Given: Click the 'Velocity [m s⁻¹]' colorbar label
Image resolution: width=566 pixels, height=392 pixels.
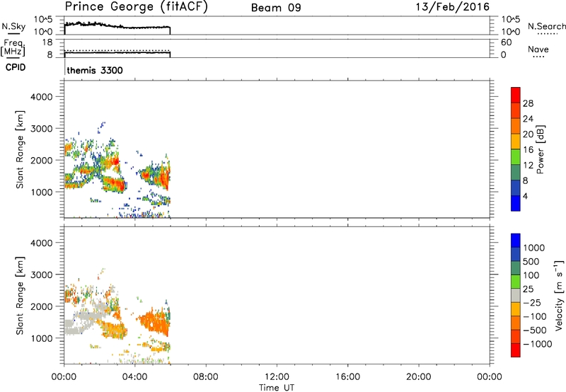Looking at the screenshot, I should 559,295.
